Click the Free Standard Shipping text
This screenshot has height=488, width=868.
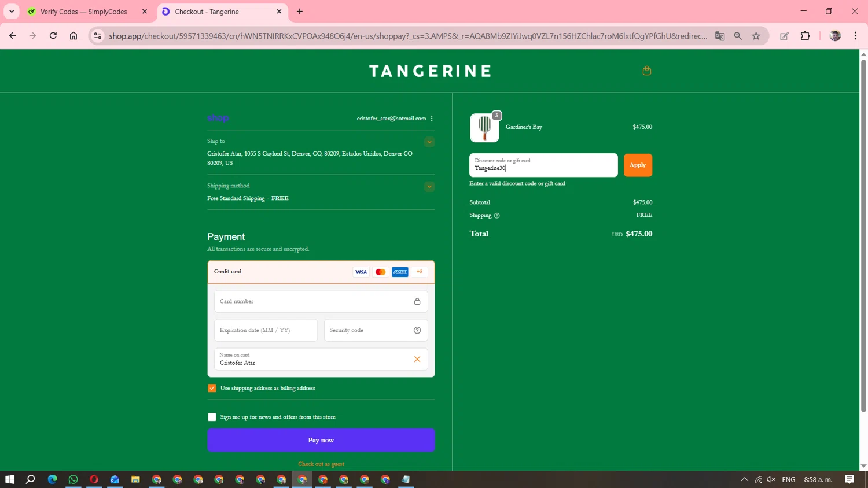pyautogui.click(x=236, y=198)
